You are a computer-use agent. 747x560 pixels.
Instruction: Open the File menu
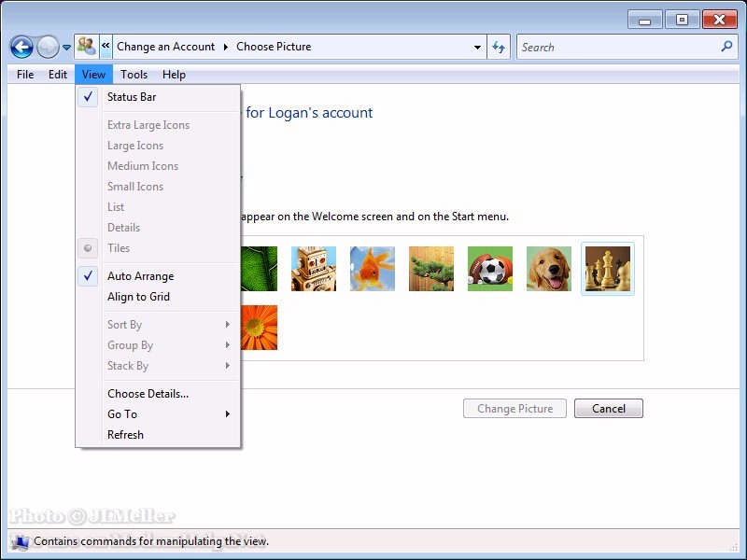[25, 75]
